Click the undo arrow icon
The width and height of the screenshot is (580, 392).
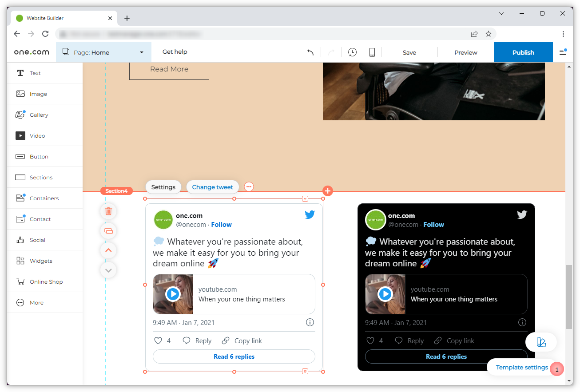(310, 52)
